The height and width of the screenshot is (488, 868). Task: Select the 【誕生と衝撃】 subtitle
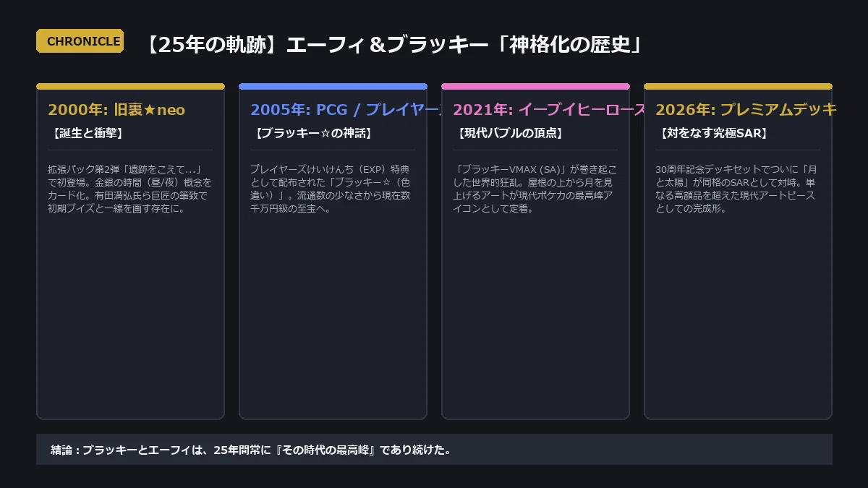[87, 134]
